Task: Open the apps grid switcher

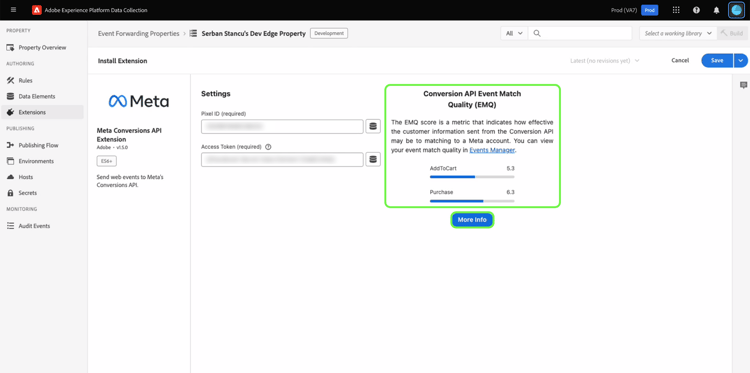Action: (x=676, y=10)
